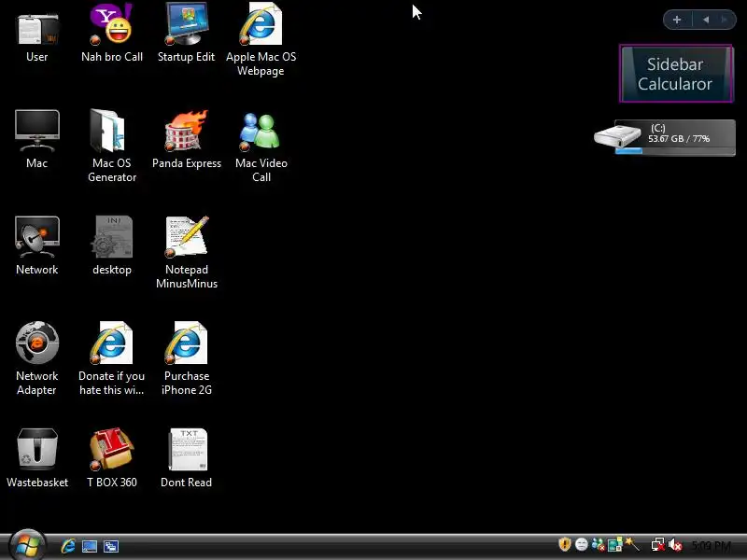The width and height of the screenshot is (747, 560).
Task: Launch Internet Explorer from Quick Launch
Action: 67,546
